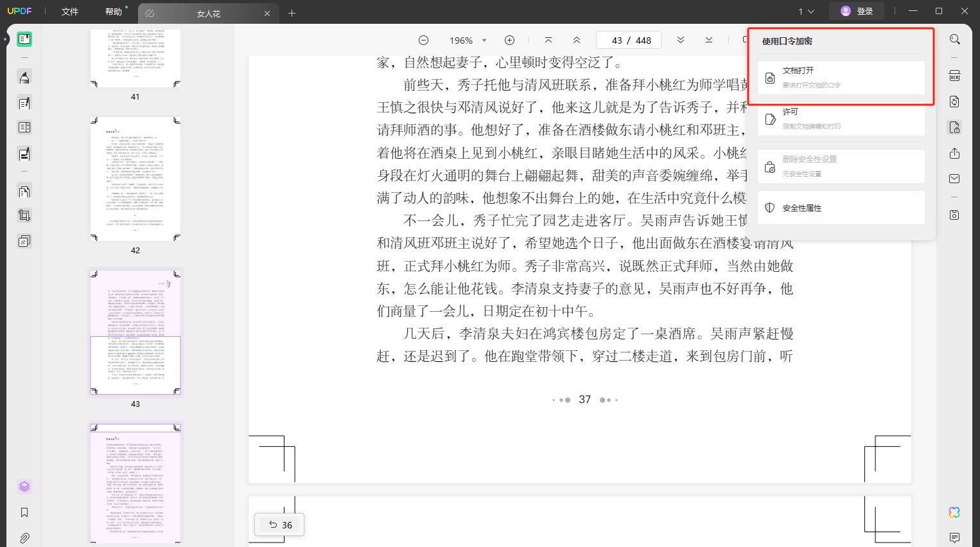This screenshot has height=547, width=980.
Task: Choose 许可 permissions password option
Action: click(841, 119)
